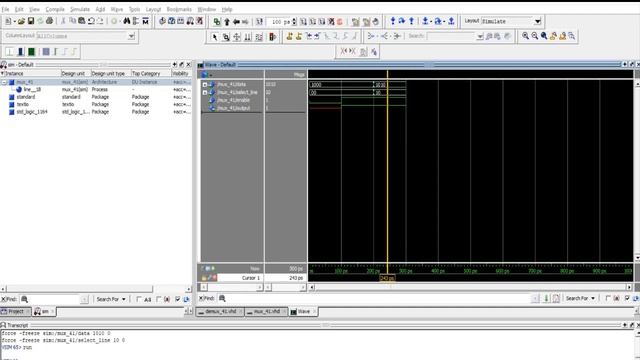Click the cursor lock icon beside Cursor 1

204,278
